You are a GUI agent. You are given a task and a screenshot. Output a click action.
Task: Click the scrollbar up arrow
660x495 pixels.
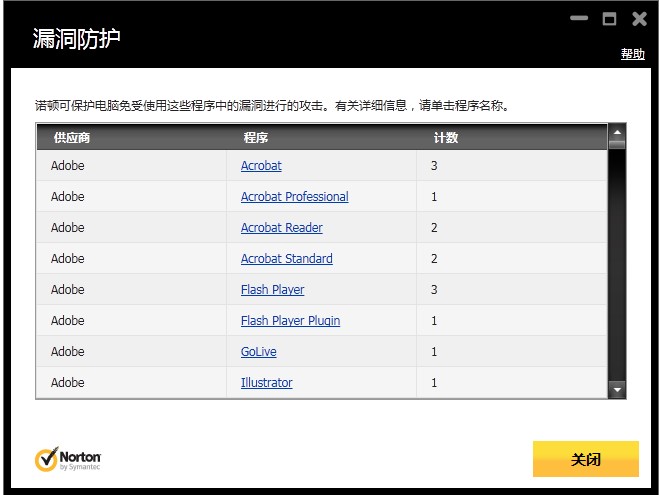[617, 133]
